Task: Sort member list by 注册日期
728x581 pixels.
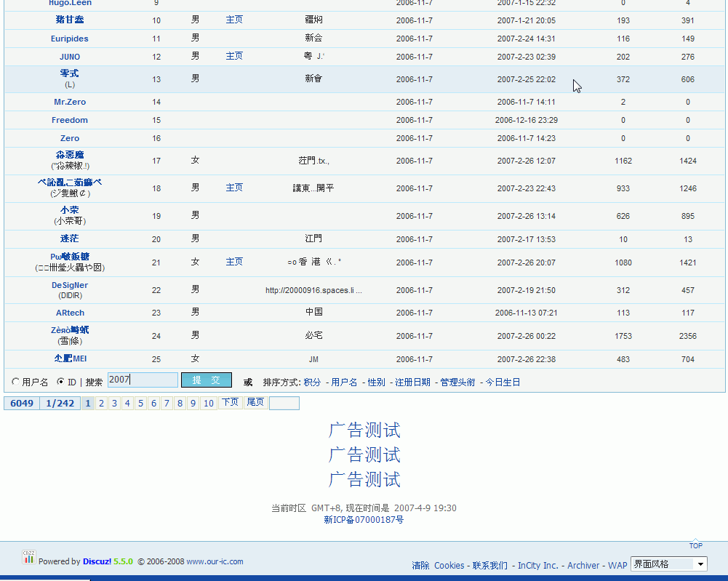Action: coord(412,382)
